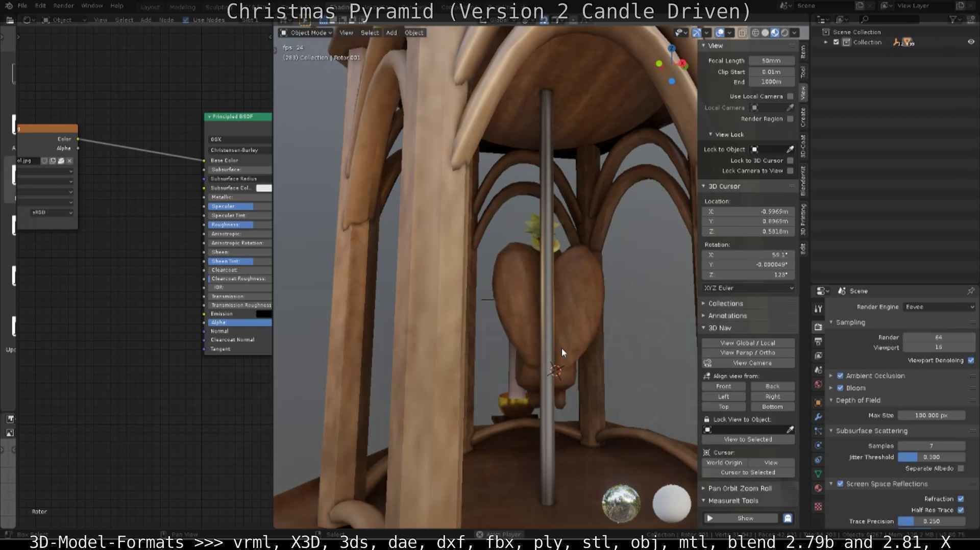Enable Lock Camera to View checkbox
Screen dimensions: 980x550
coord(790,171)
